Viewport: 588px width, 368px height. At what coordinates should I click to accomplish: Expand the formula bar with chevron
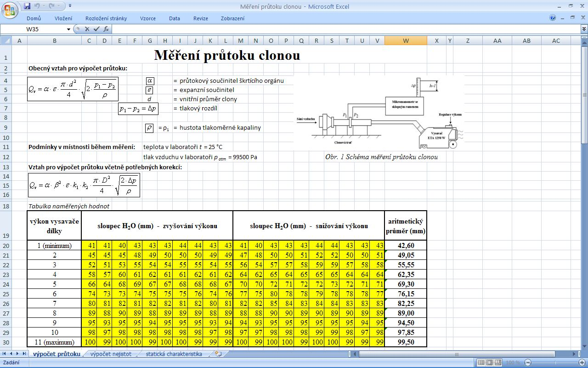[x=584, y=29]
